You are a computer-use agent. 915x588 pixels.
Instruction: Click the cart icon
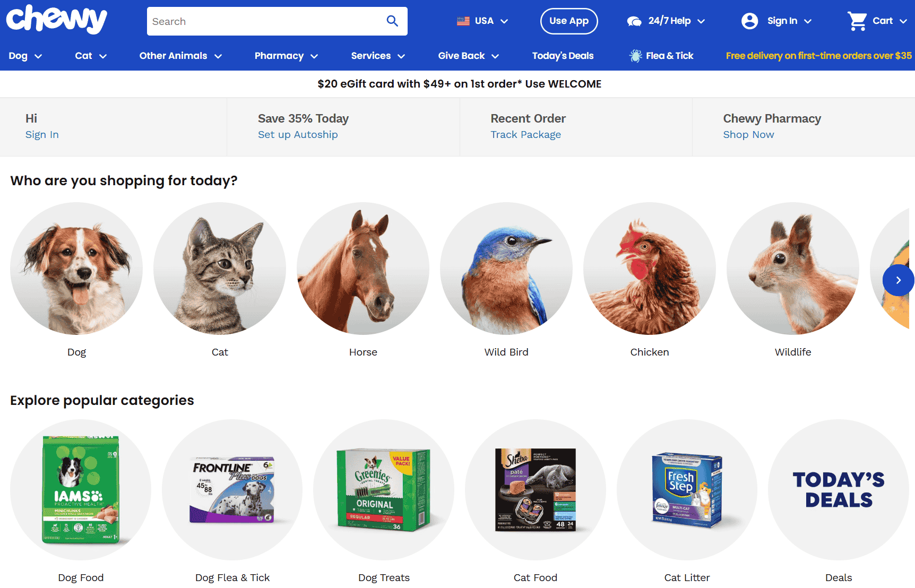(x=858, y=20)
